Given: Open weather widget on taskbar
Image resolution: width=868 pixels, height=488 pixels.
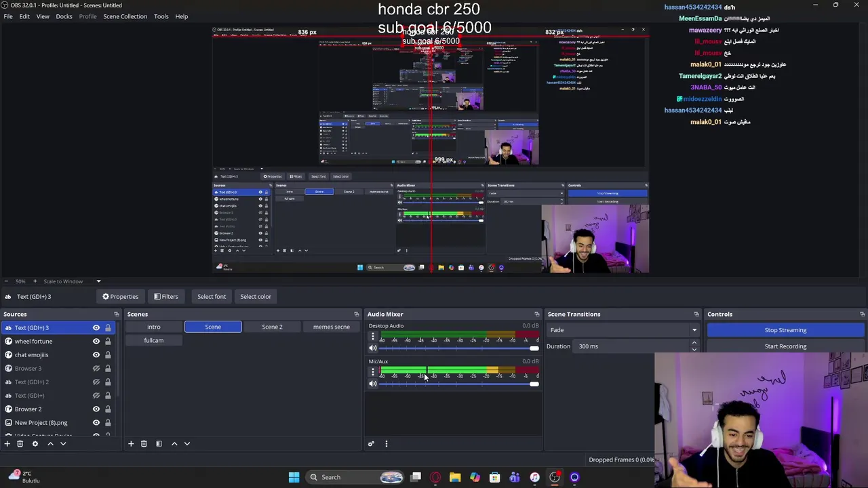Looking at the screenshot, I should 24,477.
